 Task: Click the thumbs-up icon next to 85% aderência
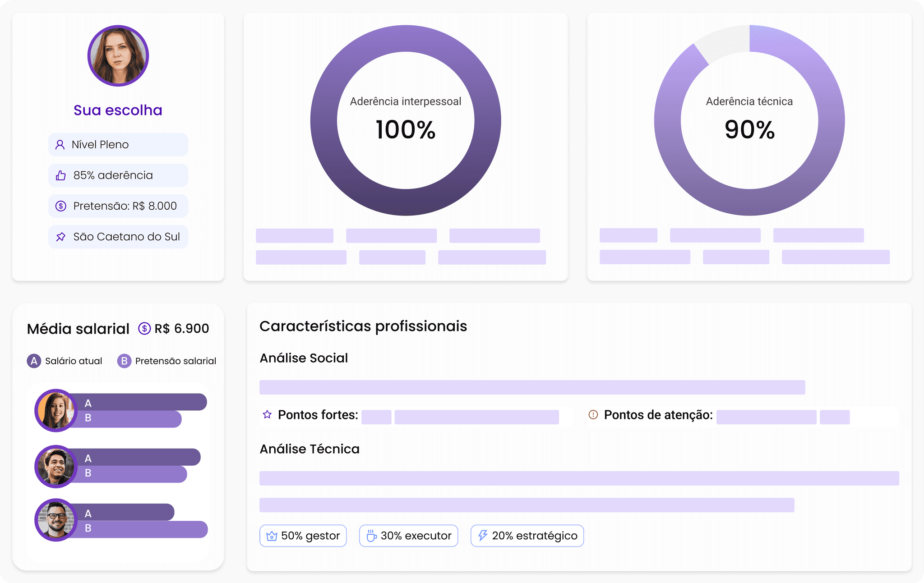[x=61, y=175]
